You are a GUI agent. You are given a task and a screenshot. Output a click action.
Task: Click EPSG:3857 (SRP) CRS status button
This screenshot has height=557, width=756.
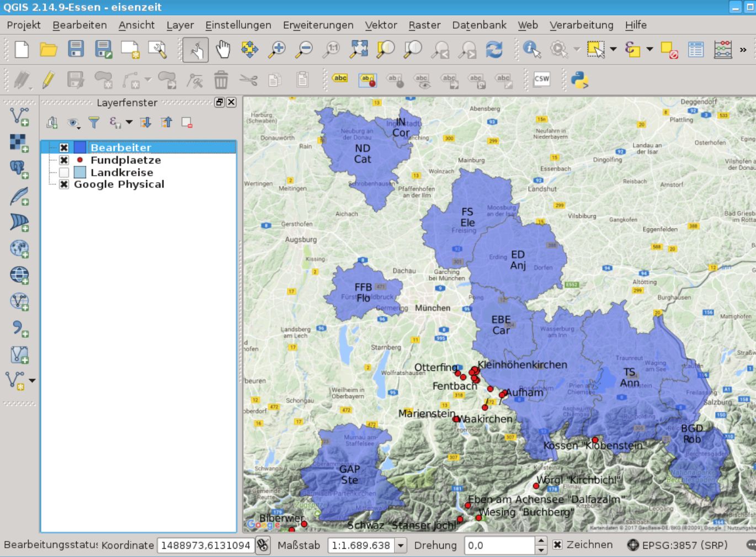pyautogui.click(x=678, y=545)
